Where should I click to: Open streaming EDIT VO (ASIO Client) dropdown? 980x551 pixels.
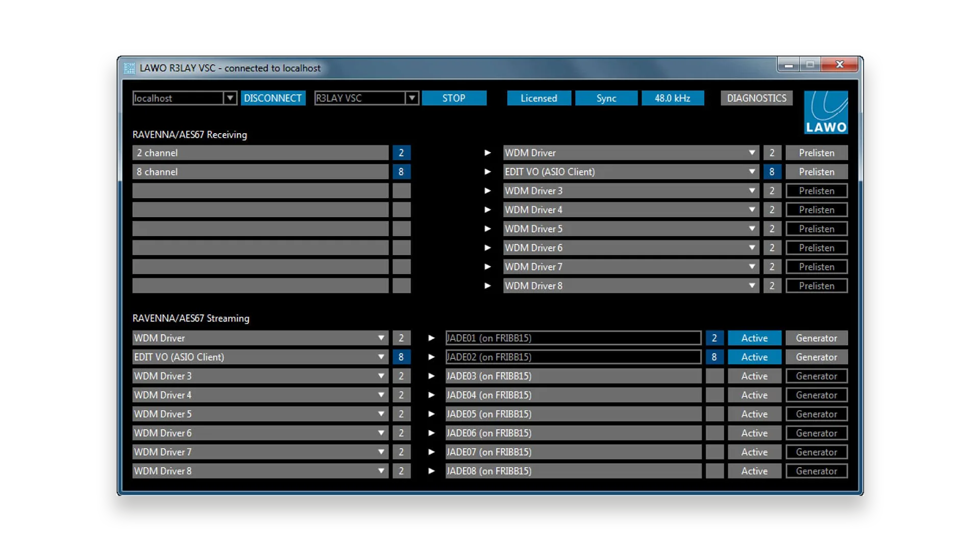pos(381,357)
